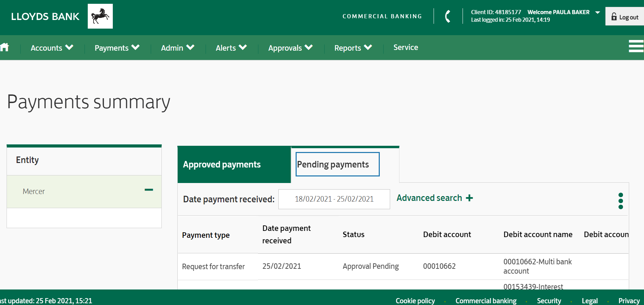Click the Approval Pending status cell
Viewport: 644px width, 305px height.
click(371, 266)
